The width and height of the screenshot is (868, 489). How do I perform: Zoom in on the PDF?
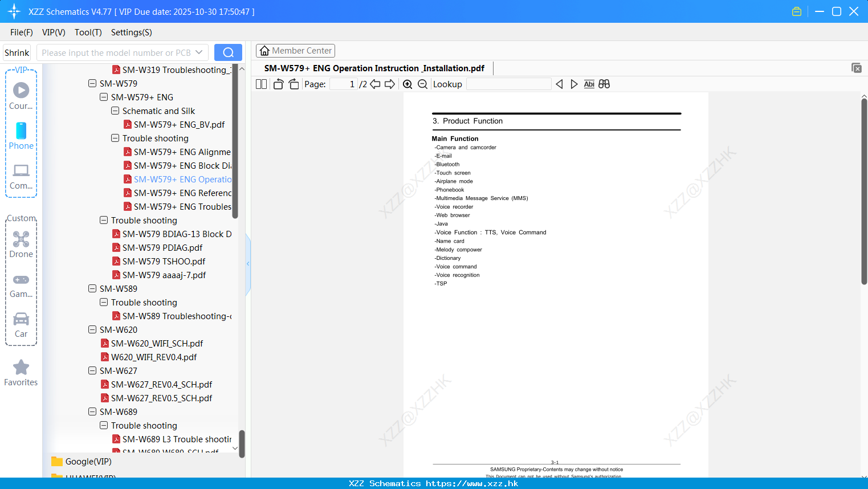click(x=407, y=84)
